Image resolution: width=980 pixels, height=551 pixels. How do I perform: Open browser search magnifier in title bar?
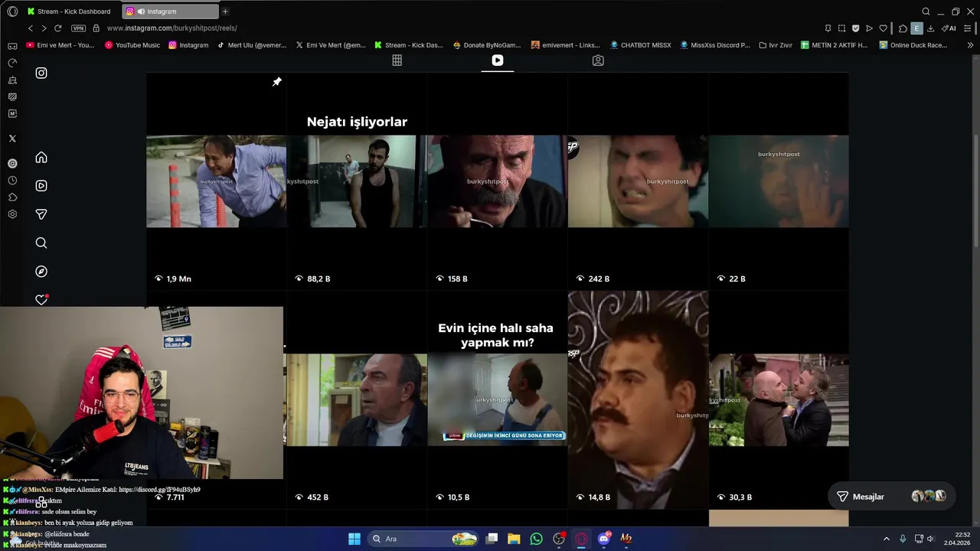point(926,11)
